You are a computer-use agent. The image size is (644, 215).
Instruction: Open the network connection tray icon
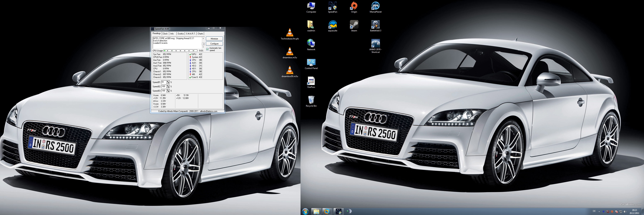point(621,212)
